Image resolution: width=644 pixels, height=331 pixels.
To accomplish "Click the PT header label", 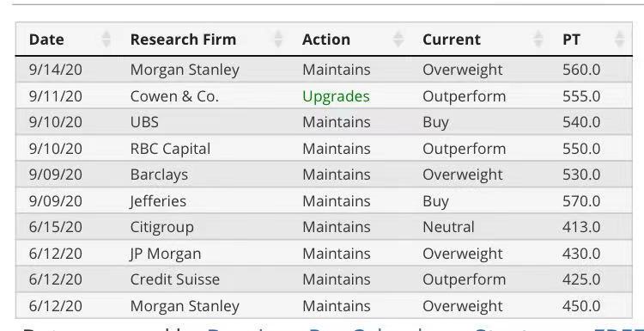I will coord(571,40).
